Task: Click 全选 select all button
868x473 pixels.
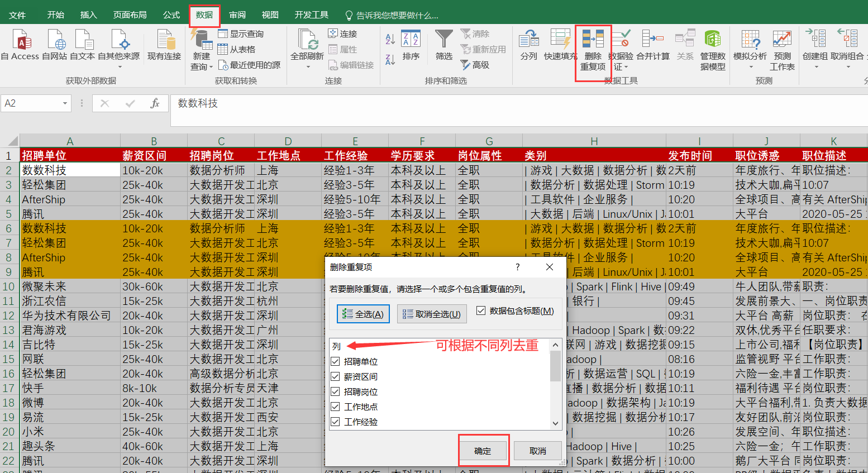Action: tap(363, 314)
